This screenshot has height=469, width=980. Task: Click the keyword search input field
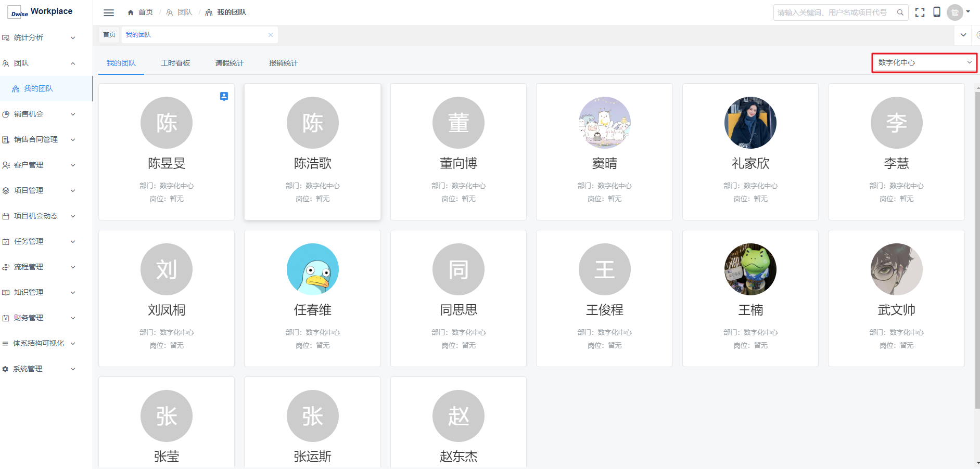coord(833,12)
